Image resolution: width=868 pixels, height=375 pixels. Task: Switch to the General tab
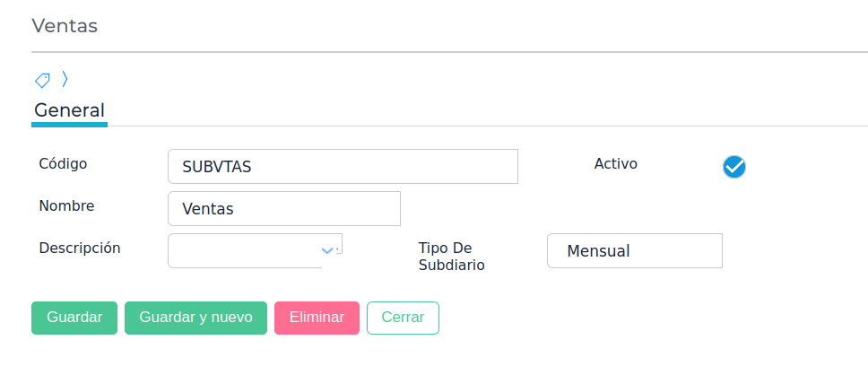click(69, 110)
